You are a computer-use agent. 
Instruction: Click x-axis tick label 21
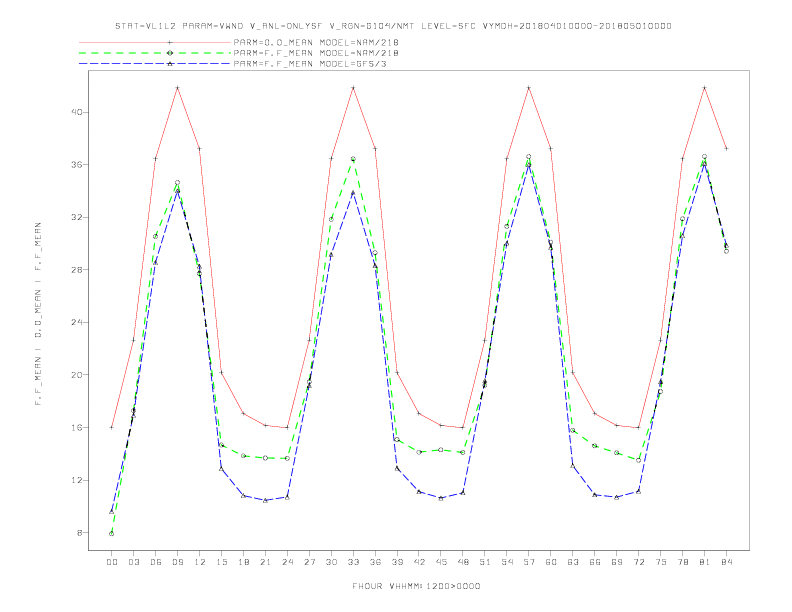[x=265, y=562]
